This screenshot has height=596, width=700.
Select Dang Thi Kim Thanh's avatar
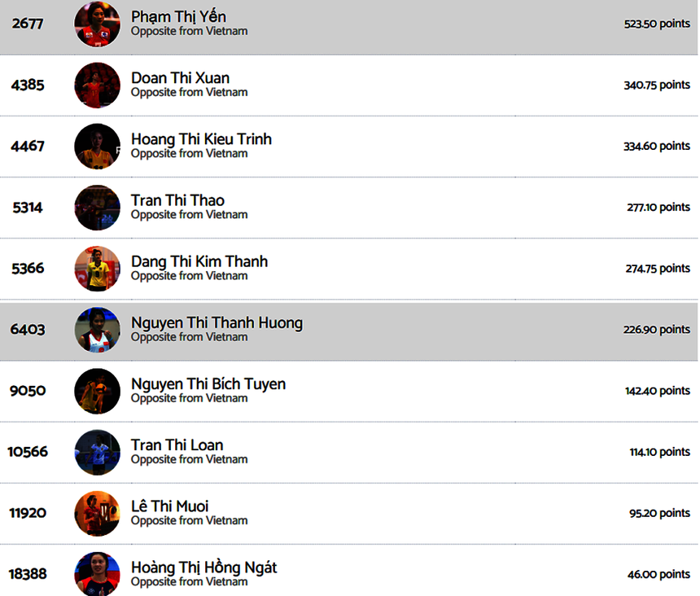(x=97, y=269)
